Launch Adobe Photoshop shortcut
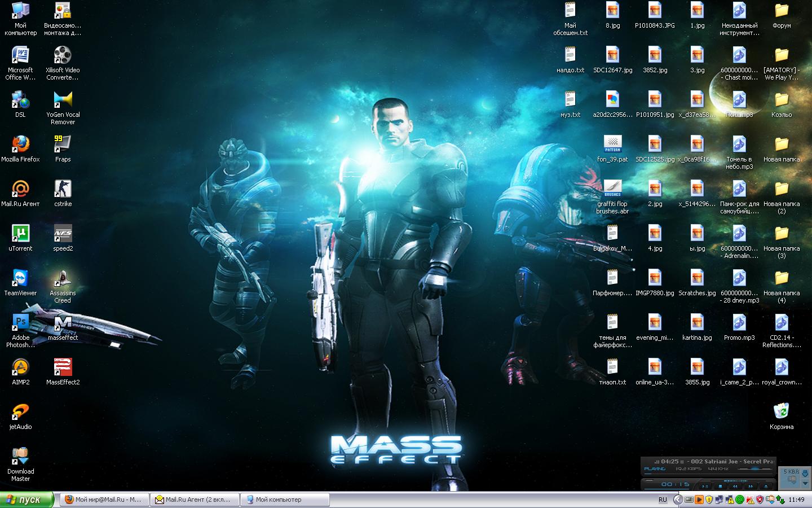The image size is (812, 508). click(20, 331)
